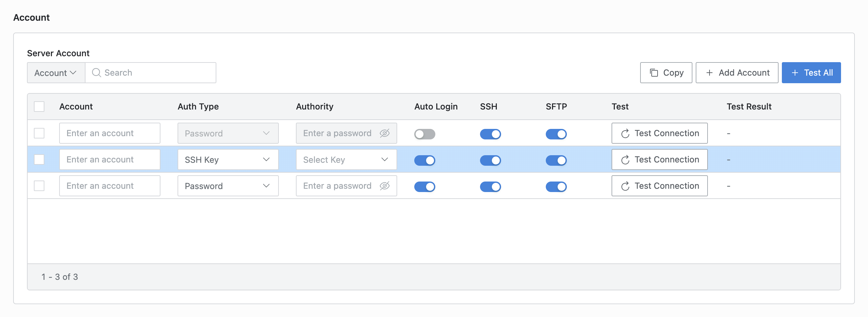Open third row Password auth type dropdown
The height and width of the screenshot is (317, 868).
(x=228, y=186)
